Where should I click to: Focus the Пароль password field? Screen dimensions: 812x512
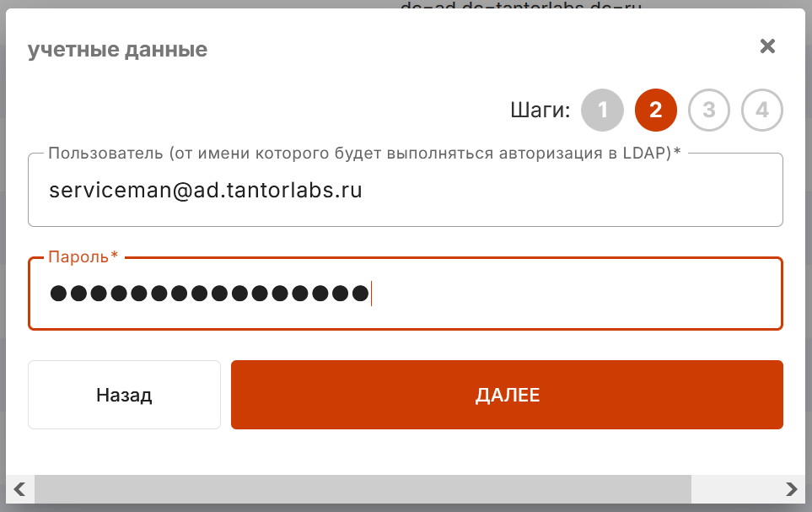(x=406, y=294)
